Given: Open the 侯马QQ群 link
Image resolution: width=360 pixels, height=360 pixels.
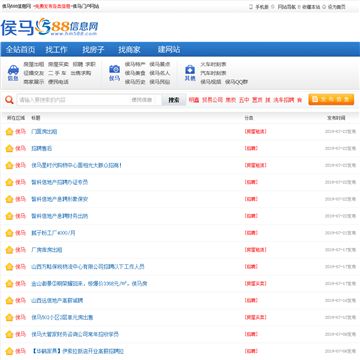Looking at the screenshot, I should pos(236,82).
